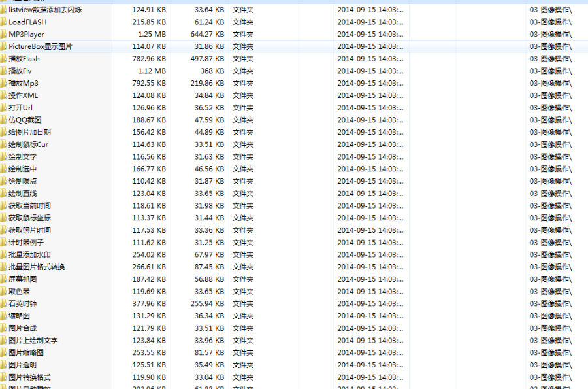Screen dimensions: 588x389
Task: Select the date cell in the 取色器 row
Action: [370, 292]
